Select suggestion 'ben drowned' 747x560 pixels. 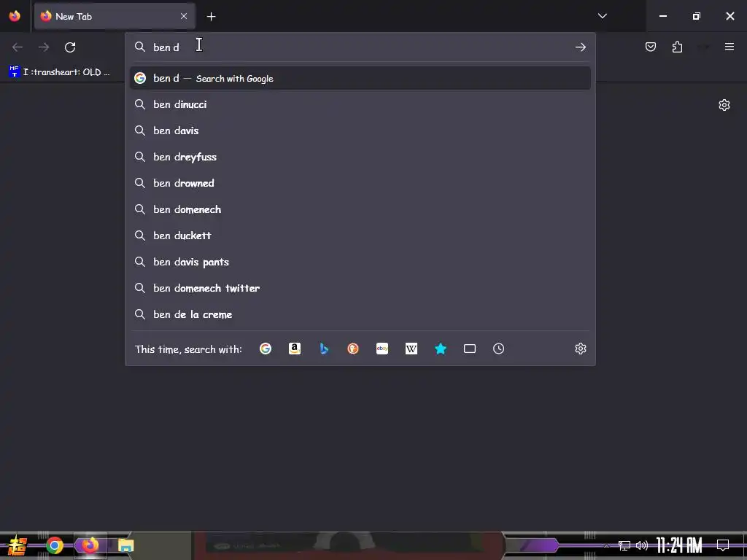click(360, 183)
